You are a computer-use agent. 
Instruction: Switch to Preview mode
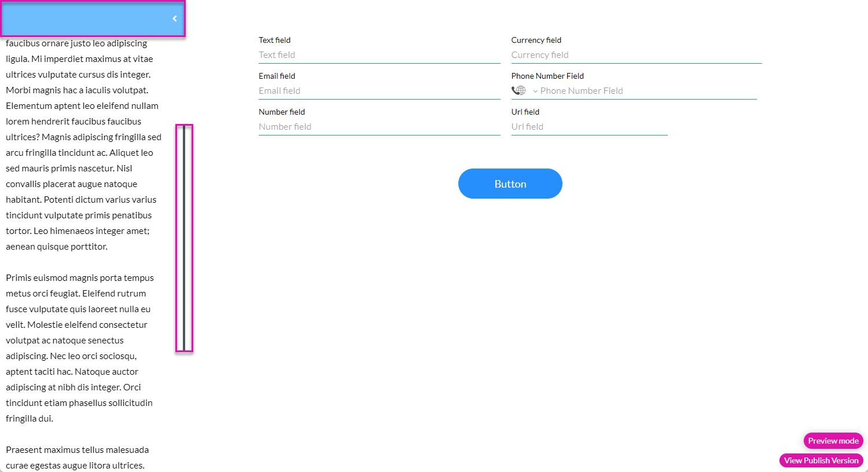(833, 441)
